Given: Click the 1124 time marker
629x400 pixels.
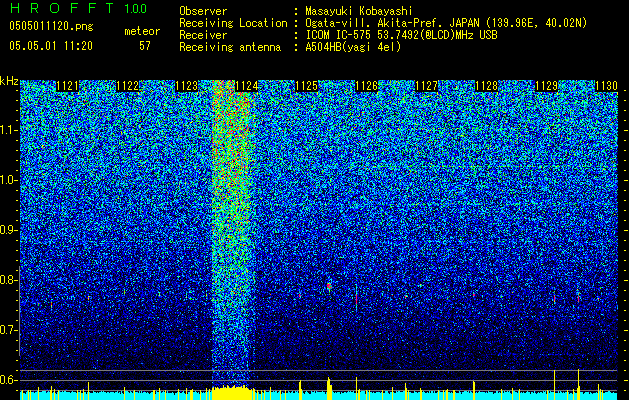Looking at the screenshot, I should click(247, 86).
